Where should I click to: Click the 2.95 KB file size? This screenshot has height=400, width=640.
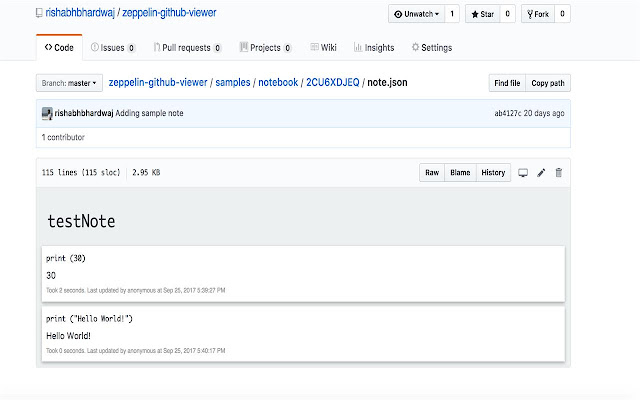point(146,172)
